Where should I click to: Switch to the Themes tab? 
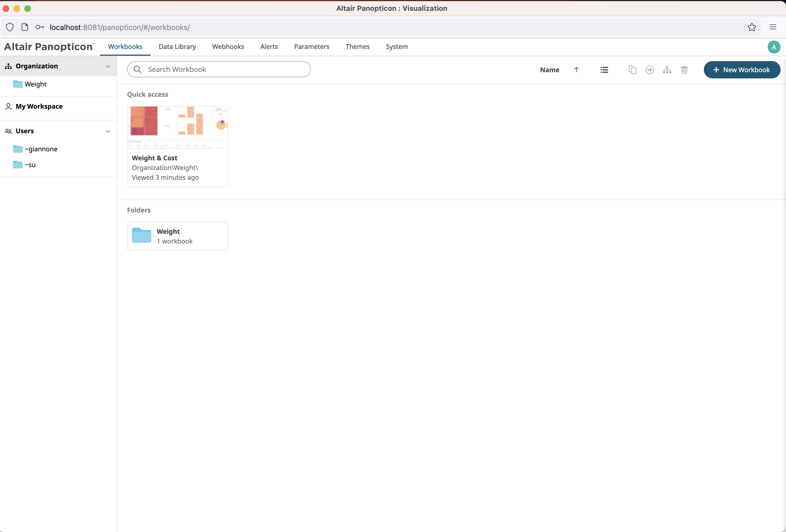tap(357, 47)
